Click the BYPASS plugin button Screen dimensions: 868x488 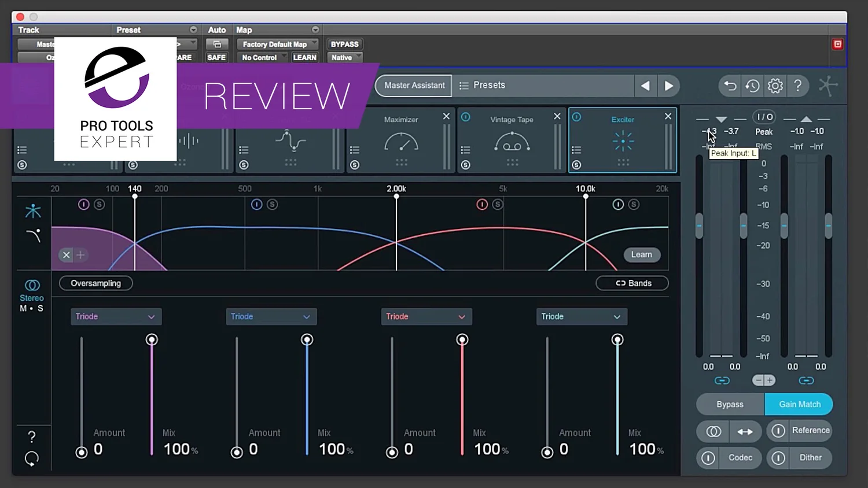coord(345,44)
